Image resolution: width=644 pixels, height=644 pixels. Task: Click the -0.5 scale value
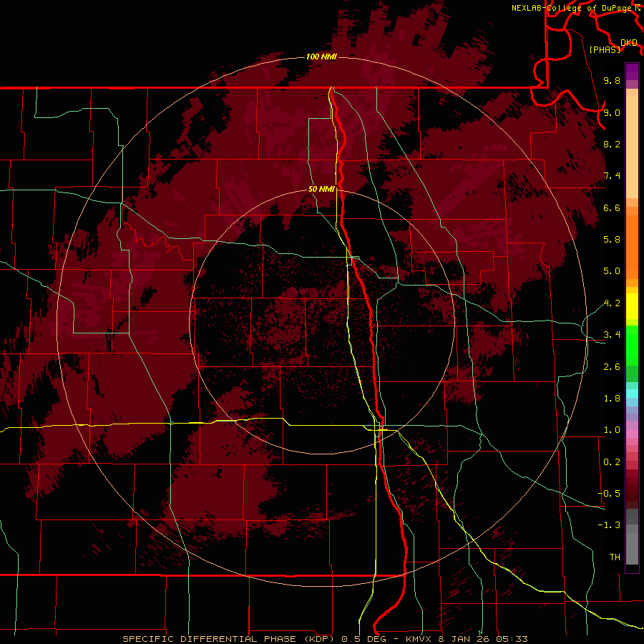pos(609,494)
